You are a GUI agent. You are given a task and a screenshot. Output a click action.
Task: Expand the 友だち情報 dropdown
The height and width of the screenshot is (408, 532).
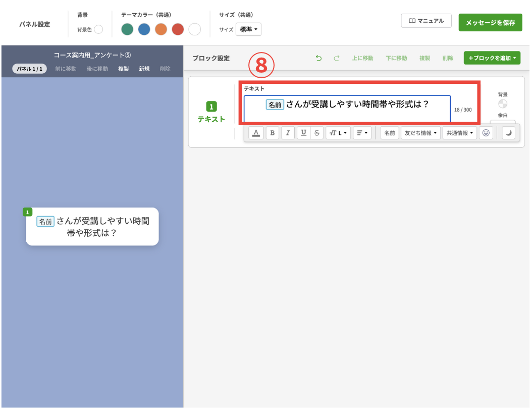point(420,133)
